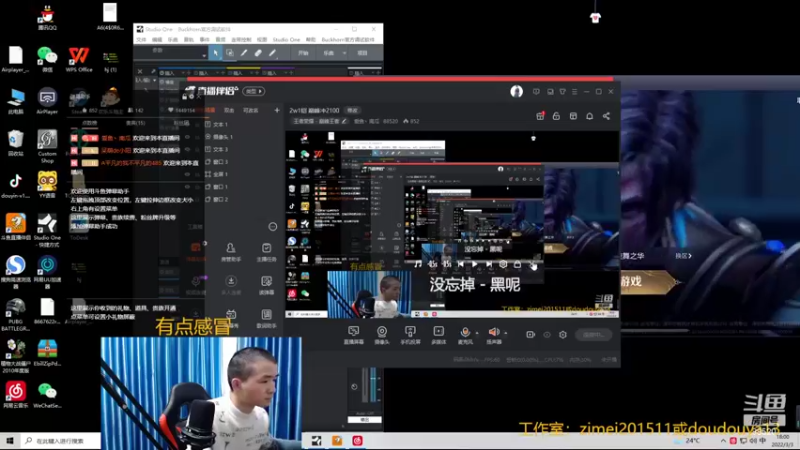The image size is (800, 450).
Task: Click the notification bell icon
Action: coord(589,116)
